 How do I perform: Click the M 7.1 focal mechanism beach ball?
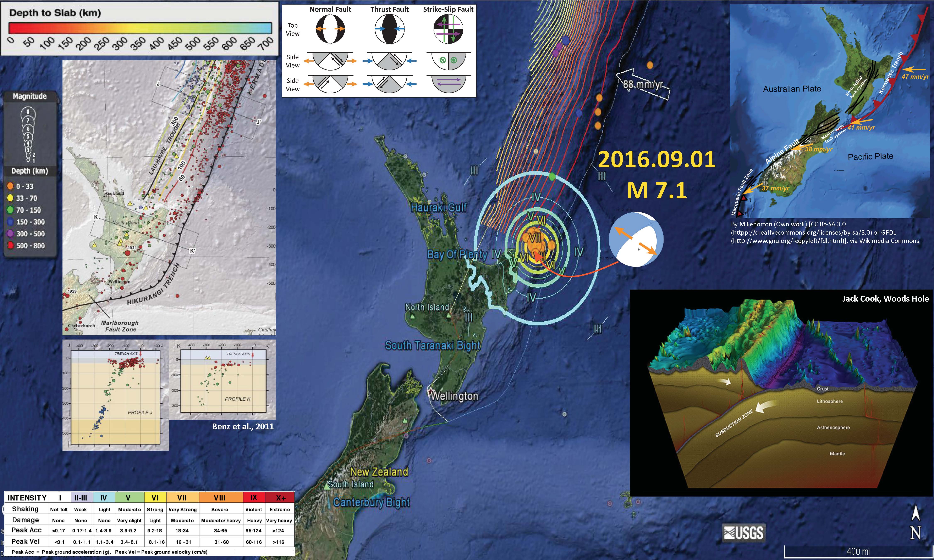(636, 239)
